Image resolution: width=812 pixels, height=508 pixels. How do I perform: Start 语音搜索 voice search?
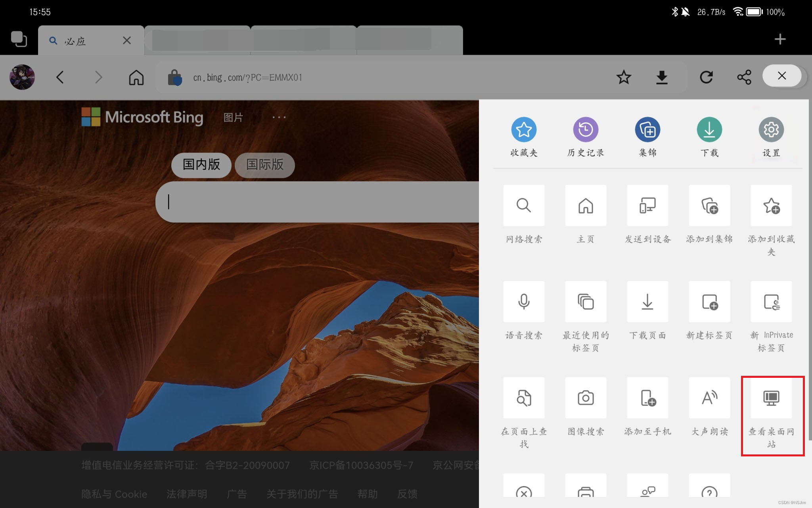pos(523,302)
